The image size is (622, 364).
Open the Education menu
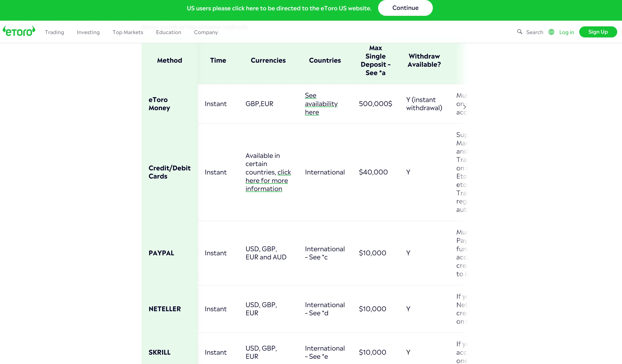169,32
